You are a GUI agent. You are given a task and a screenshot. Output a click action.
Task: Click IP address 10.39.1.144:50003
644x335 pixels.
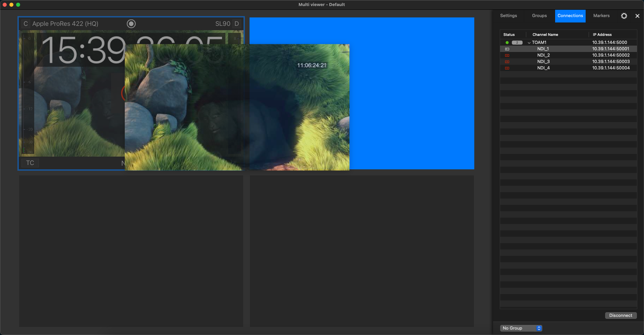pyautogui.click(x=611, y=62)
